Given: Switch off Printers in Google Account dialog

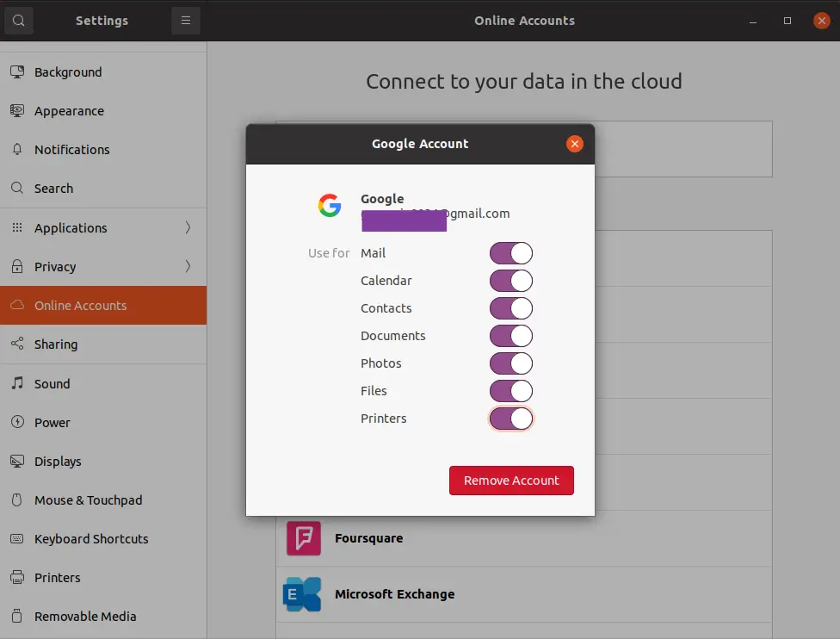Looking at the screenshot, I should coord(511,419).
